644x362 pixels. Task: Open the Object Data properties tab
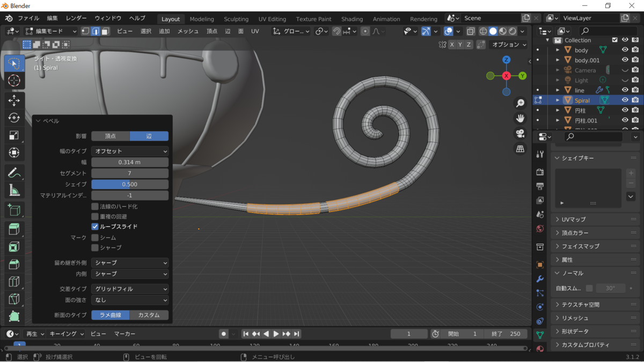click(540, 335)
